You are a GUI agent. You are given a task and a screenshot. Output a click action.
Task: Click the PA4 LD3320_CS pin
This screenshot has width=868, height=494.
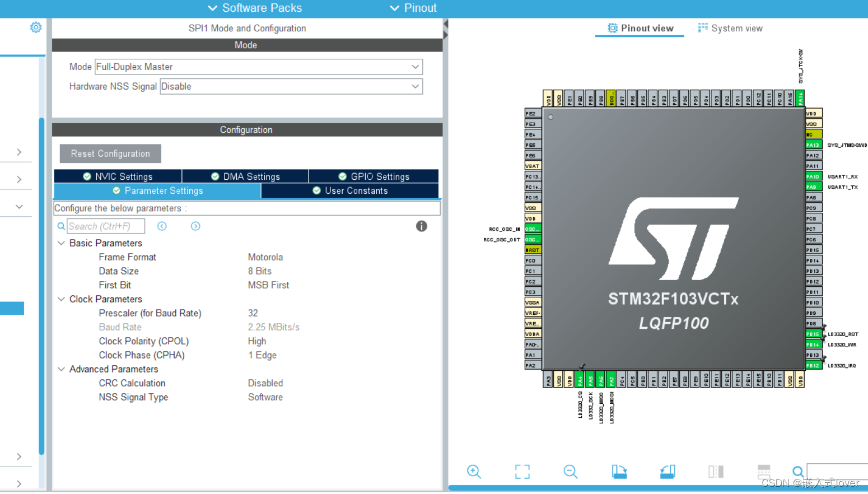point(580,379)
